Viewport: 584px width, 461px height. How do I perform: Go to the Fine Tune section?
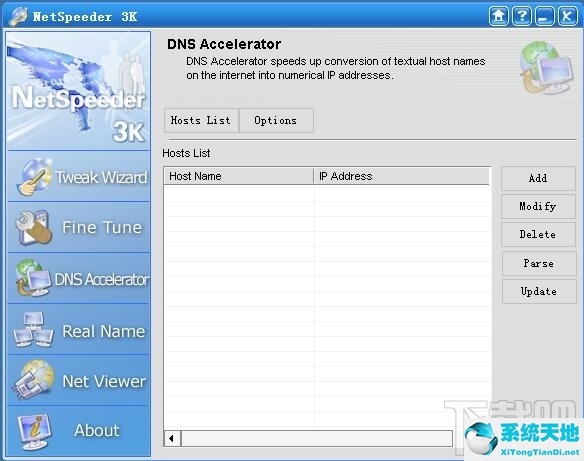(79, 228)
